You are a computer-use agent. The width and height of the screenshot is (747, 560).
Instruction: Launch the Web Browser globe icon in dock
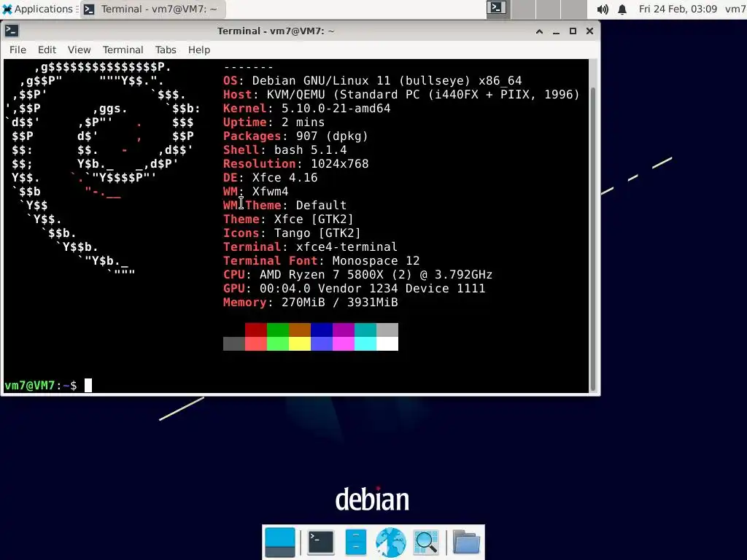coord(391,542)
